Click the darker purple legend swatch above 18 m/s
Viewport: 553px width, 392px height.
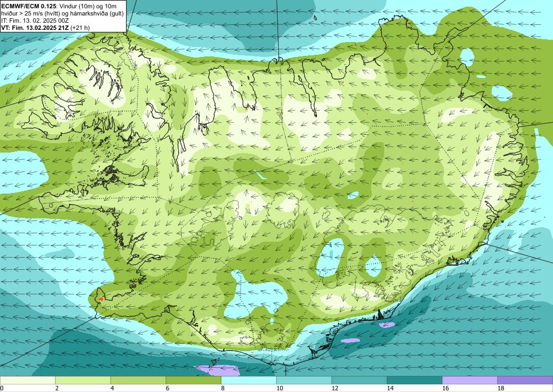point(525,380)
